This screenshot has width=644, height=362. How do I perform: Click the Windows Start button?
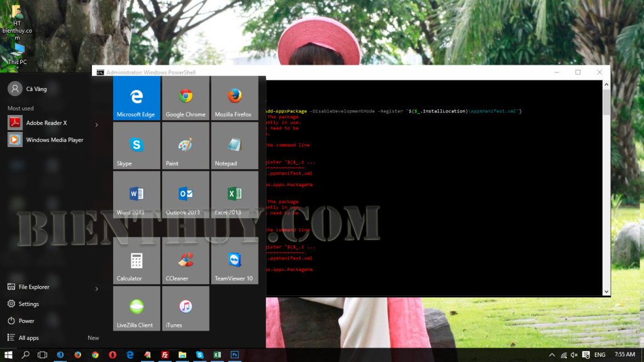pyautogui.click(x=8, y=355)
